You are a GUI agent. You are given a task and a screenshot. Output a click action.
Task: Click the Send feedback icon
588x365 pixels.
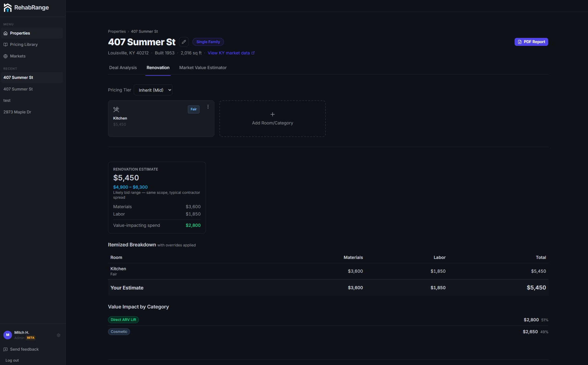(x=6, y=349)
